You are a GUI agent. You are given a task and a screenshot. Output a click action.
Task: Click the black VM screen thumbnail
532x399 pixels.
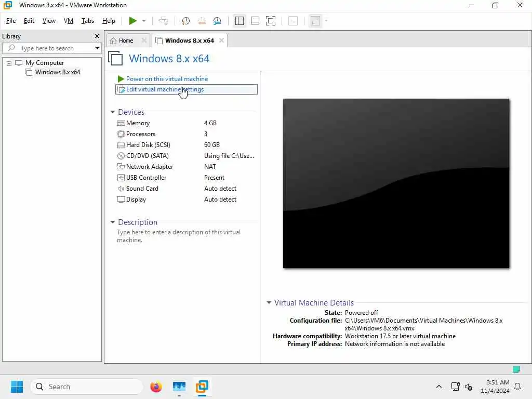(x=396, y=183)
